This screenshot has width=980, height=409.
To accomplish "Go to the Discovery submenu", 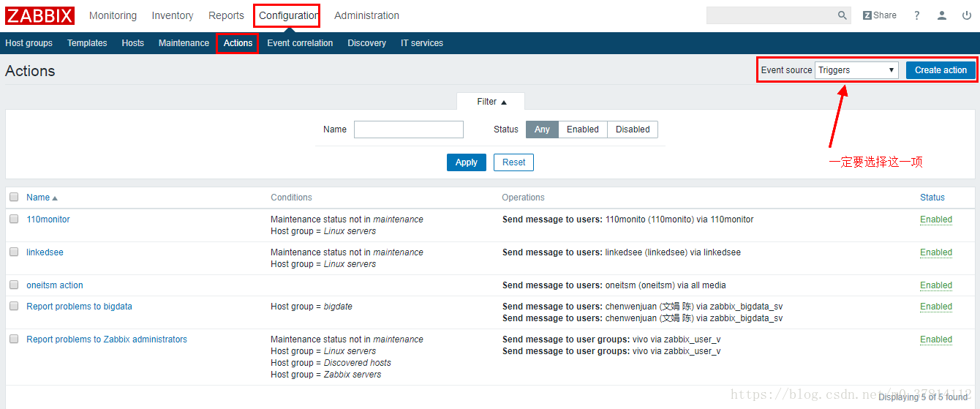I will [366, 43].
